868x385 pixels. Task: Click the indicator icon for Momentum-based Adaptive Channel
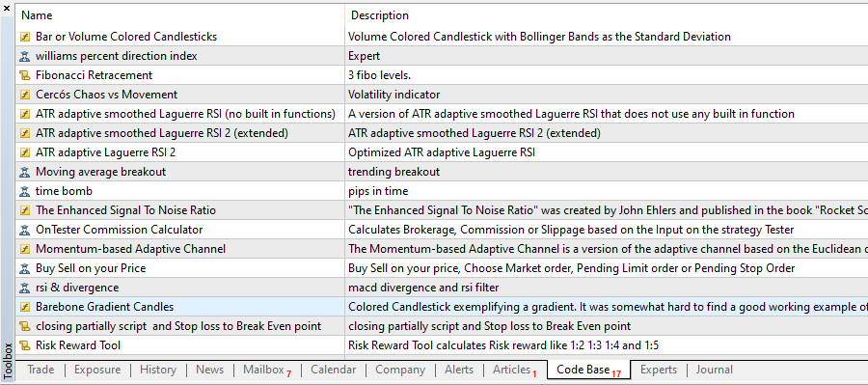click(24, 249)
